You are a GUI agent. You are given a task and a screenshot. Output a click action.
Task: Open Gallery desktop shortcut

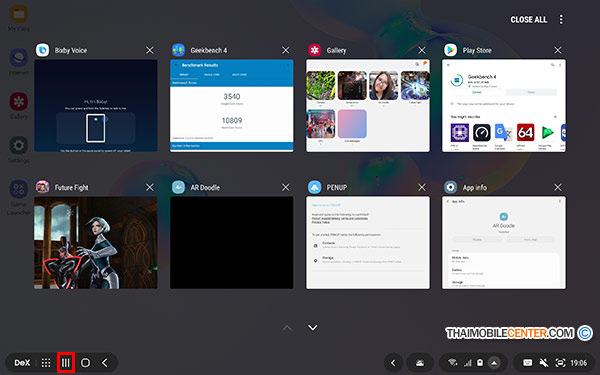(x=18, y=106)
